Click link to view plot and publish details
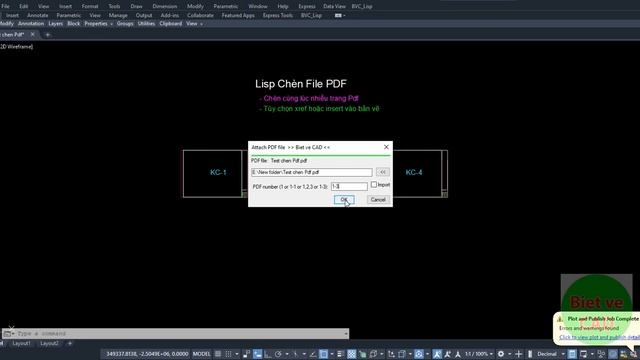The height and width of the screenshot is (360, 640). (599, 337)
